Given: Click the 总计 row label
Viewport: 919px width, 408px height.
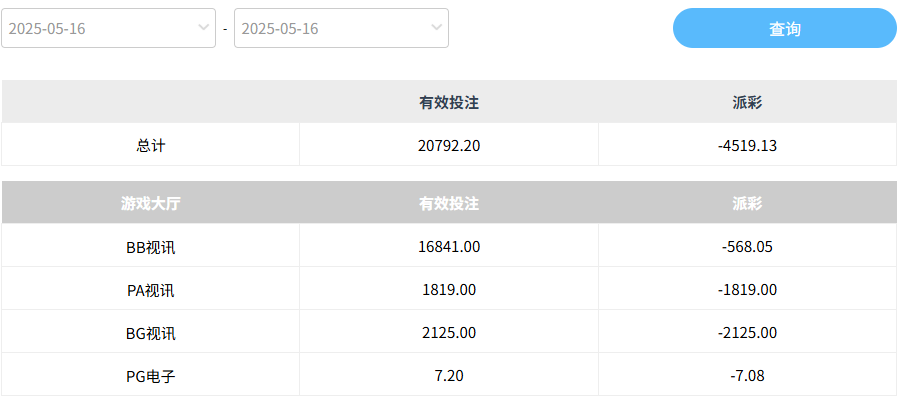Looking at the screenshot, I should click(x=151, y=145).
